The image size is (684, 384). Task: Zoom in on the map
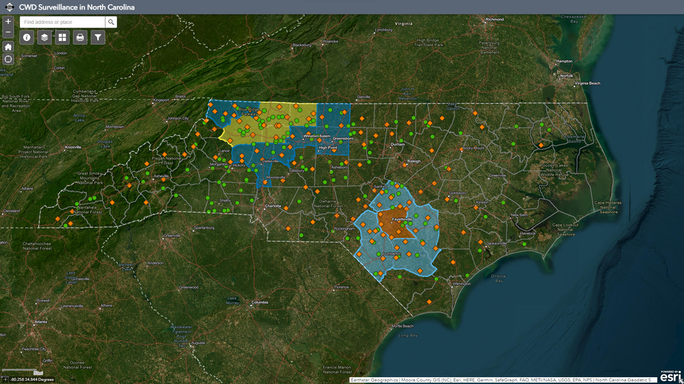(8, 21)
